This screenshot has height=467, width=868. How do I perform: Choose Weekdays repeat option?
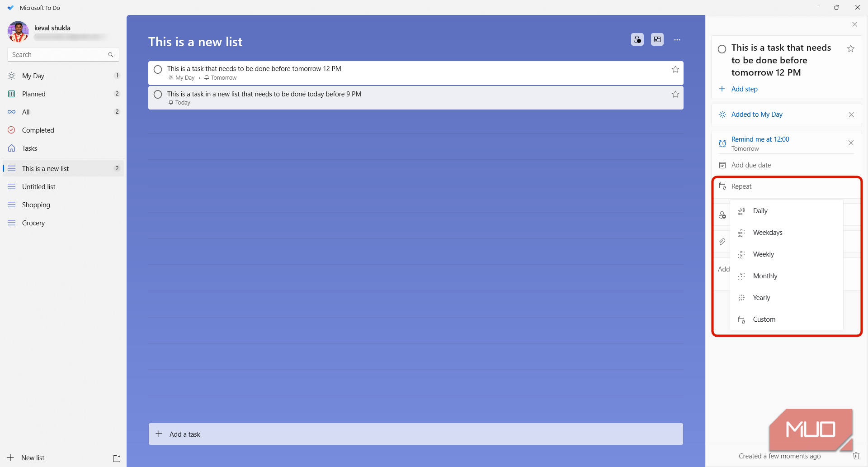pos(787,233)
